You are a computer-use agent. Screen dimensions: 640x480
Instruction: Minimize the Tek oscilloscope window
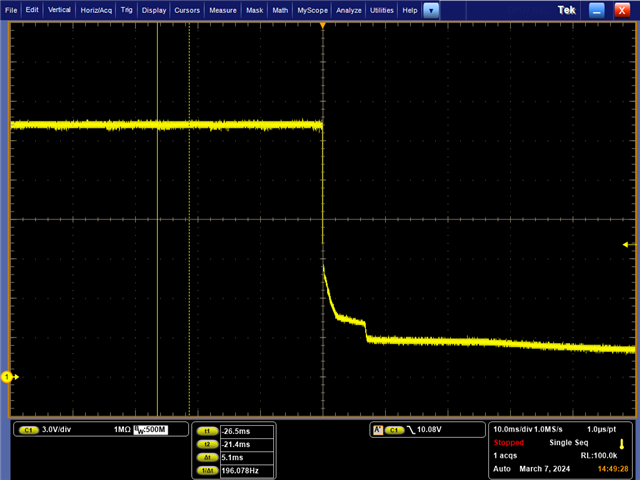pyautogui.click(x=596, y=11)
